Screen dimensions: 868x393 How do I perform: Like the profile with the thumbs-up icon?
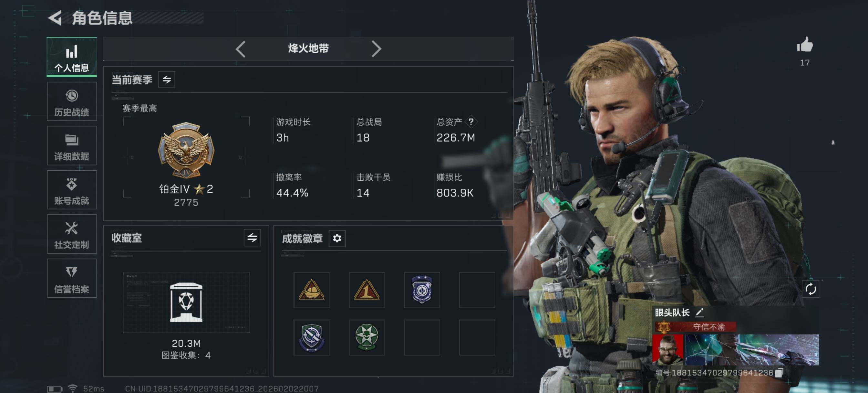tap(805, 45)
